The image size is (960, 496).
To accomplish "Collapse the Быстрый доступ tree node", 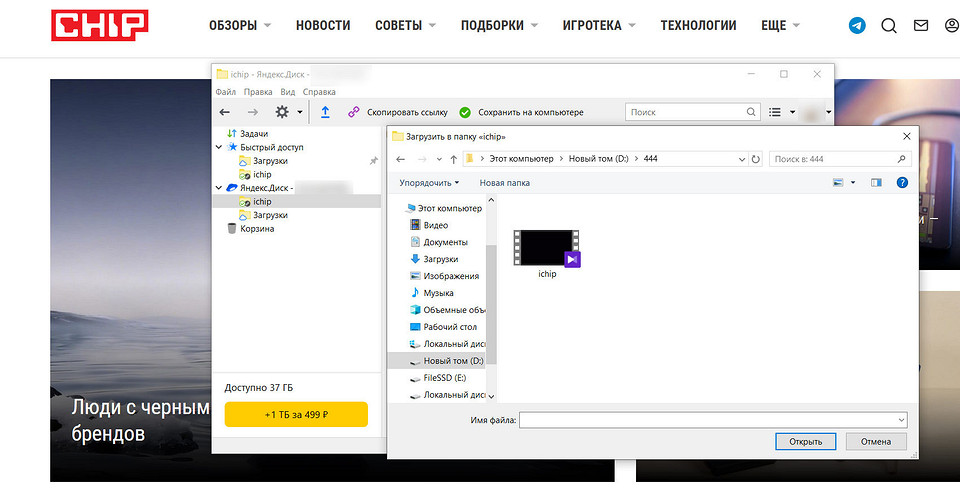I will point(220,147).
